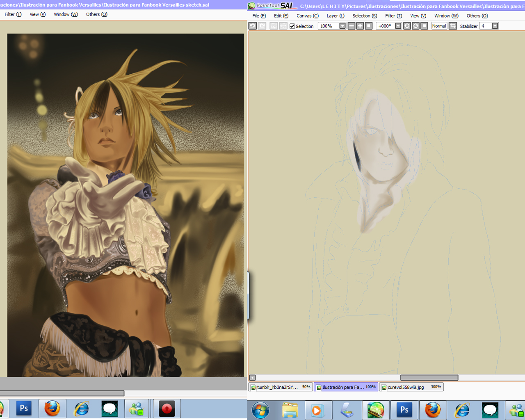Open Window (W) menu in sketch.sai window

[66, 14]
